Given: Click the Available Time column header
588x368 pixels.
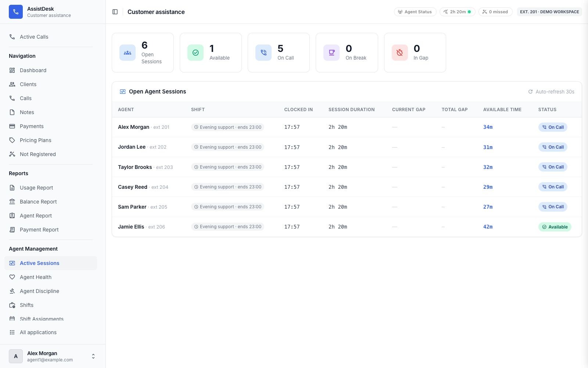Looking at the screenshot, I should pyautogui.click(x=502, y=110).
